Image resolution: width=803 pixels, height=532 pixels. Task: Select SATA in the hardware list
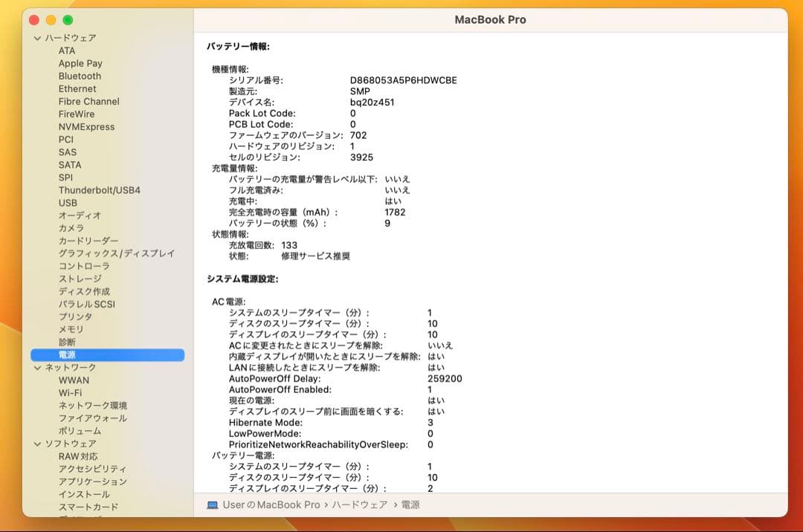[70, 165]
